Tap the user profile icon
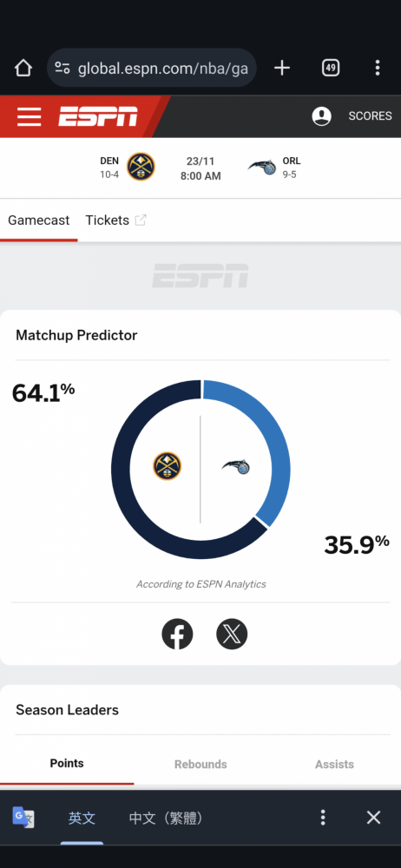401x868 pixels. point(322,116)
